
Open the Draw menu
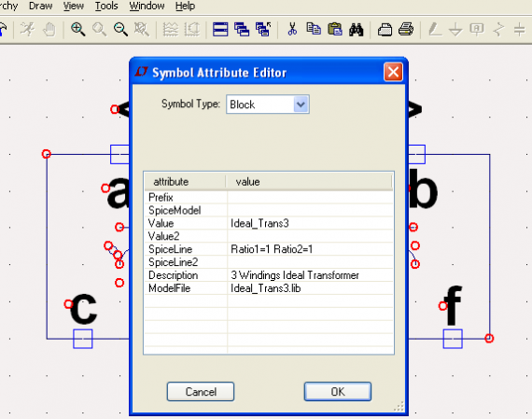(40, 6)
